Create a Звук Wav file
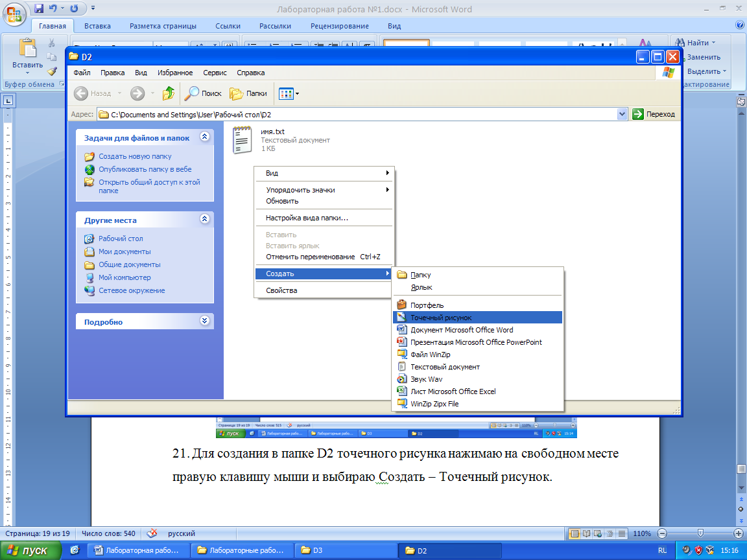 pos(477,380)
